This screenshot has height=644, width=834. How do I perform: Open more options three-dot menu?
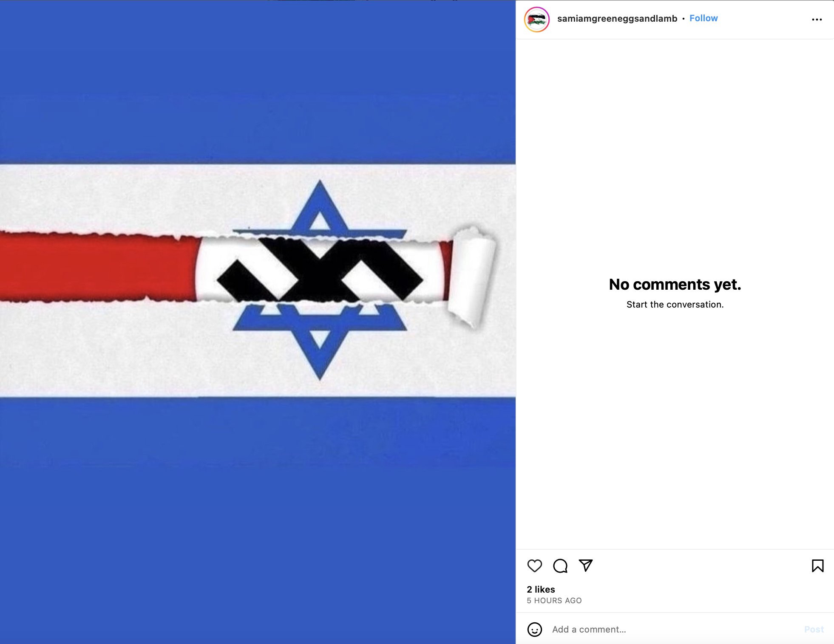click(x=817, y=20)
